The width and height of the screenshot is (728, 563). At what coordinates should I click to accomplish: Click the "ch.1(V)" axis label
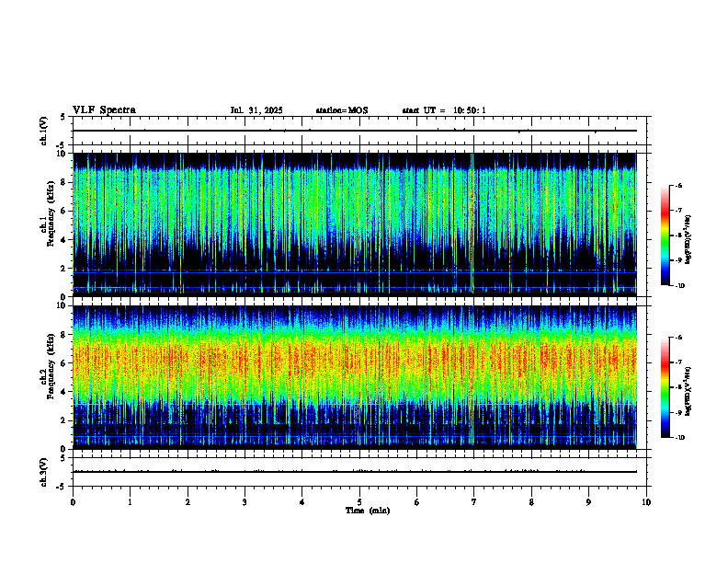pos(44,131)
